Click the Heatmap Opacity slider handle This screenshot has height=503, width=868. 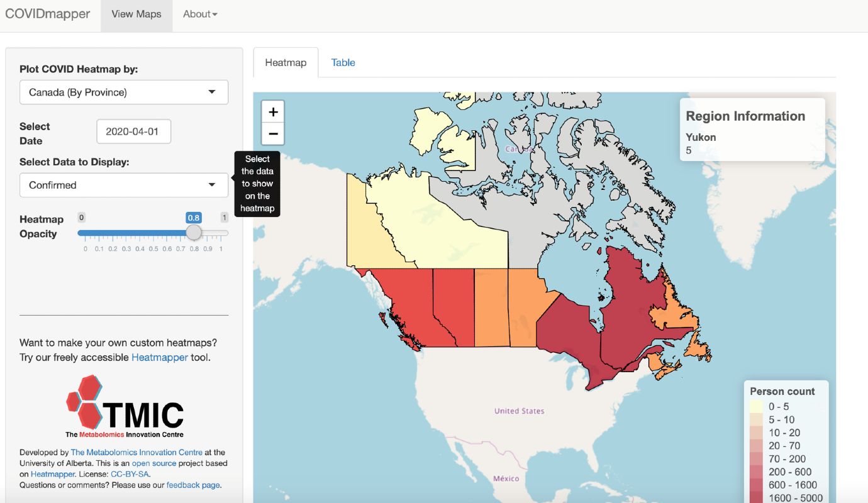194,232
